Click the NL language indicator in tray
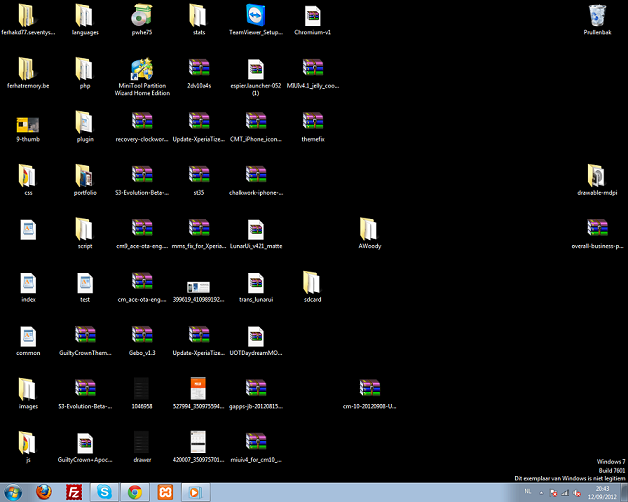 point(527,491)
